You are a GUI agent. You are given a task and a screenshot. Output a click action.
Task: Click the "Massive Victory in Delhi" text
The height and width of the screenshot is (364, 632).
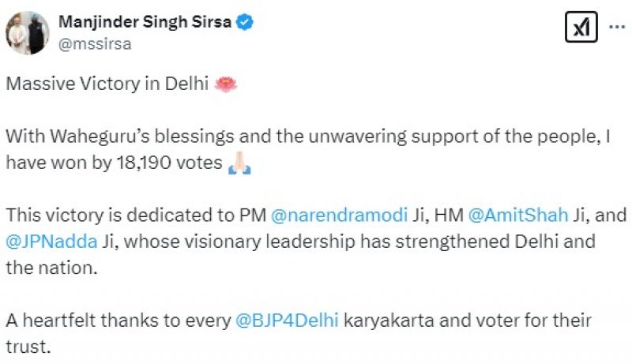point(107,85)
